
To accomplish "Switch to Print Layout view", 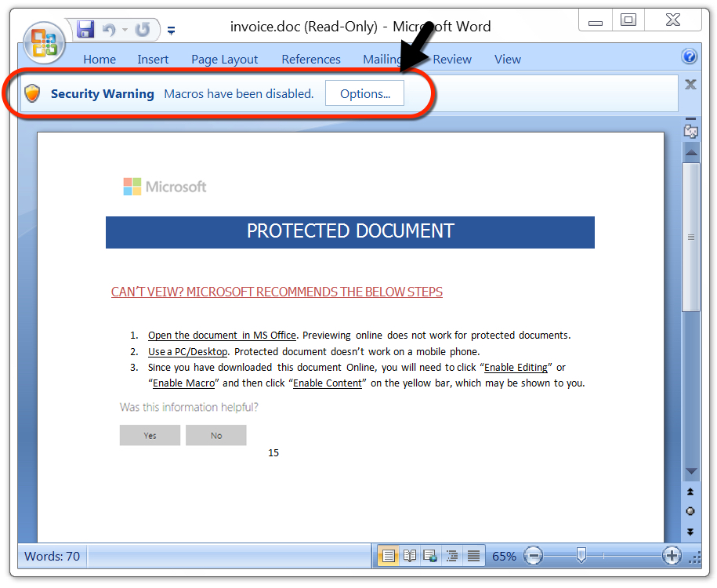I will click(388, 556).
